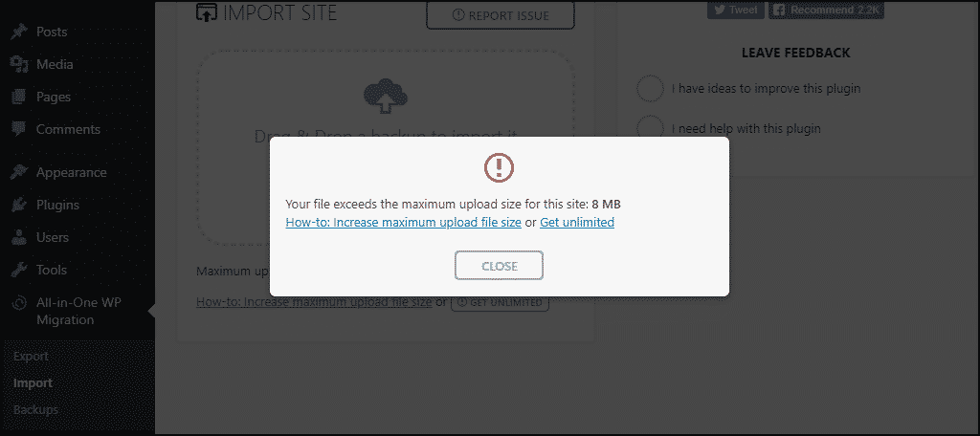Open "How-to: Increase maximum upload file size" dialog link

[403, 222]
